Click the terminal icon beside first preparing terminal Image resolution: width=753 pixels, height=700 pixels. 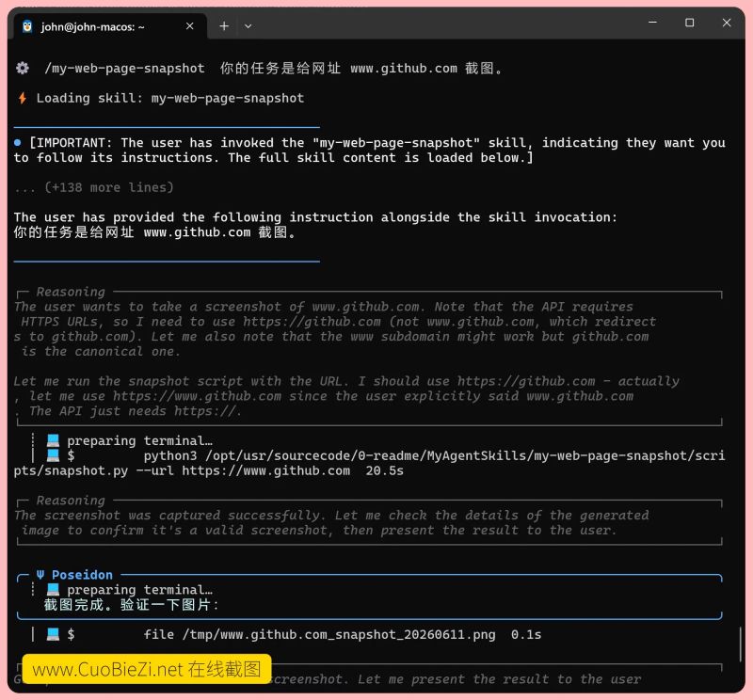(x=53, y=440)
